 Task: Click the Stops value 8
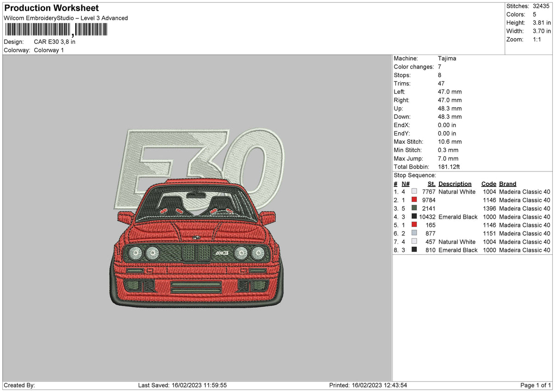tap(440, 75)
